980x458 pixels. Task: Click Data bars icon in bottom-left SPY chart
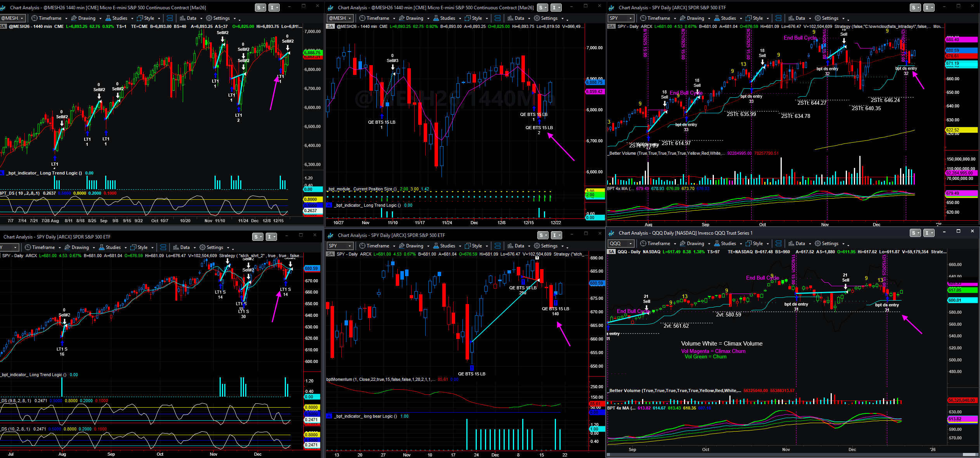[x=176, y=247]
